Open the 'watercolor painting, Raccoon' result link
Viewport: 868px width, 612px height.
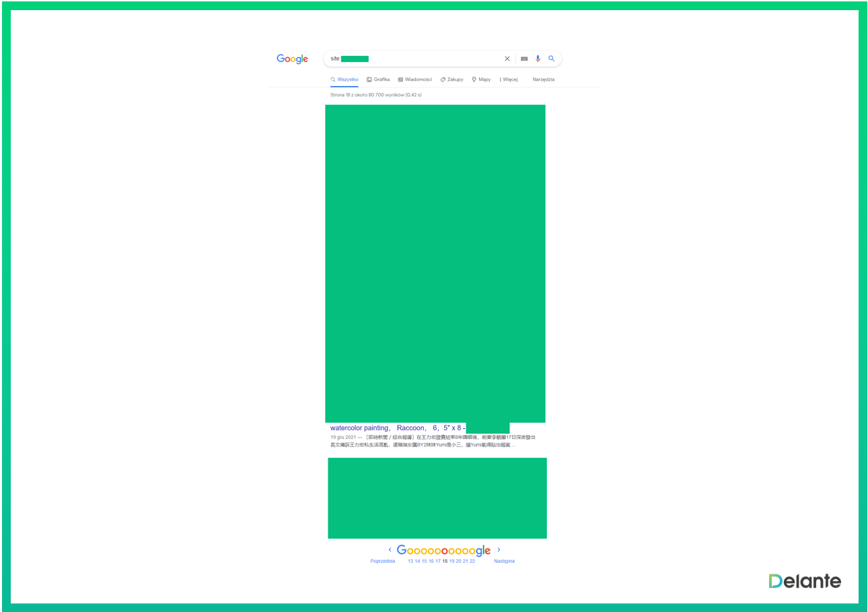(398, 428)
